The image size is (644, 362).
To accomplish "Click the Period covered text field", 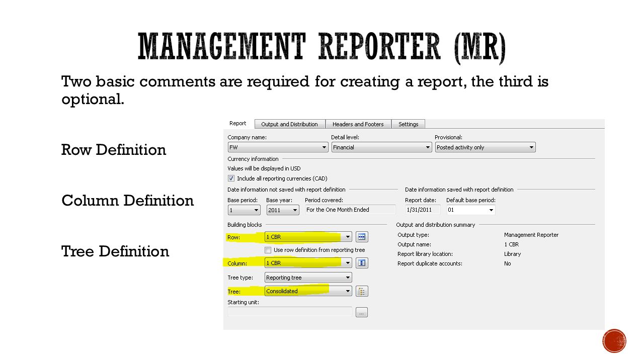I will (351, 210).
